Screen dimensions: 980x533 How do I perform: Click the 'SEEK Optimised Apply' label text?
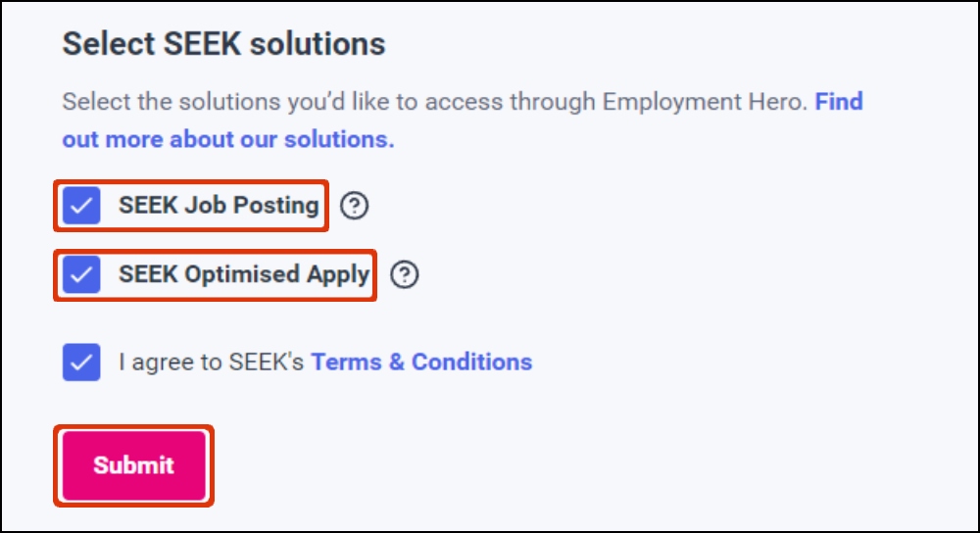[244, 274]
